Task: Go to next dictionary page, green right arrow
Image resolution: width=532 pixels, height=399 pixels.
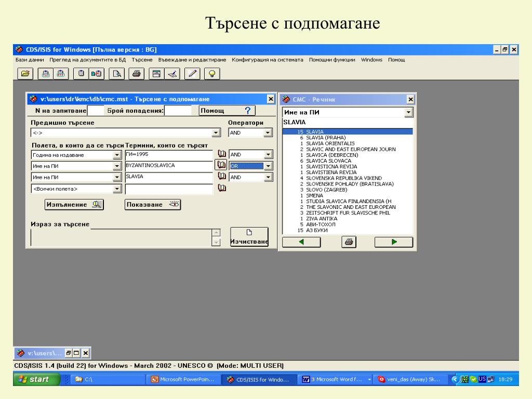Action: (394, 242)
